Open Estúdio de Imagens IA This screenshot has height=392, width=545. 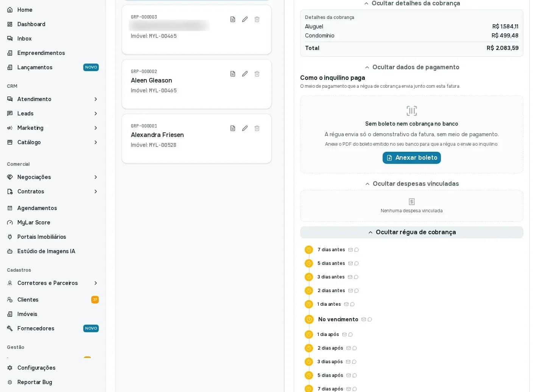pyautogui.click(x=53, y=251)
